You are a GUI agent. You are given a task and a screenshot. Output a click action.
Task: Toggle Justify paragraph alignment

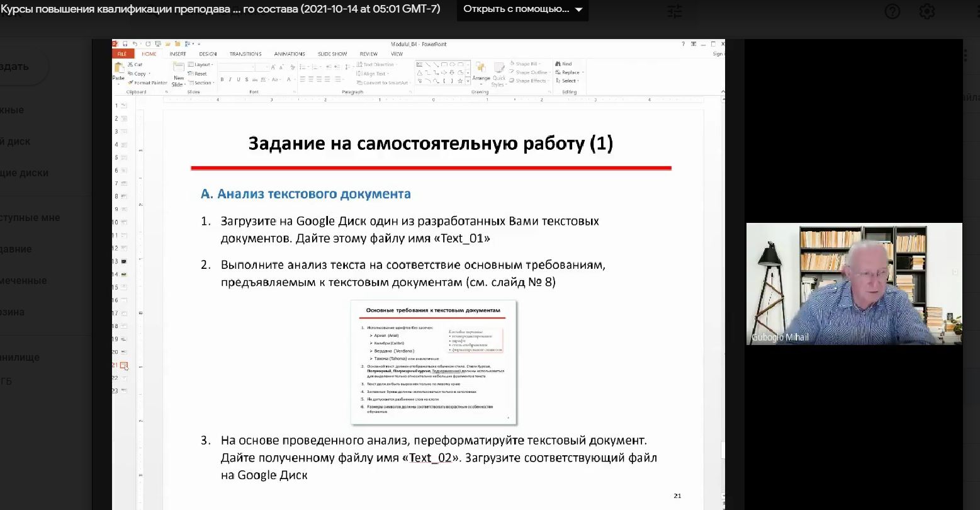pyautogui.click(x=327, y=79)
